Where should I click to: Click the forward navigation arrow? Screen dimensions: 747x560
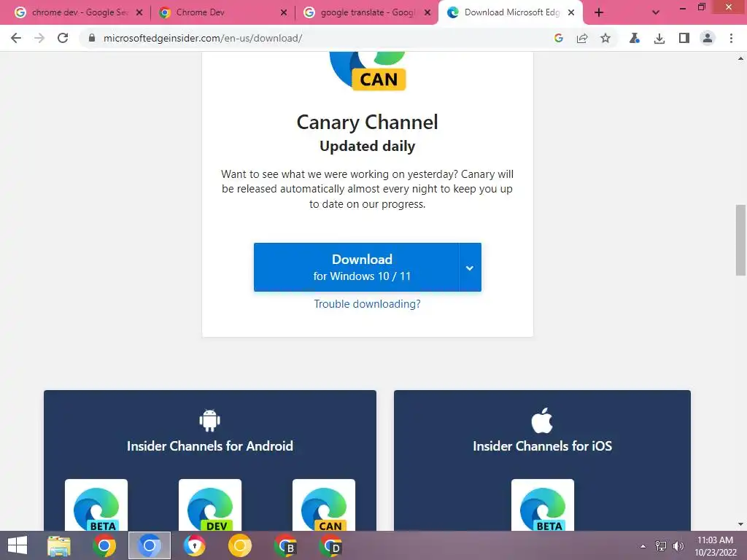point(39,38)
